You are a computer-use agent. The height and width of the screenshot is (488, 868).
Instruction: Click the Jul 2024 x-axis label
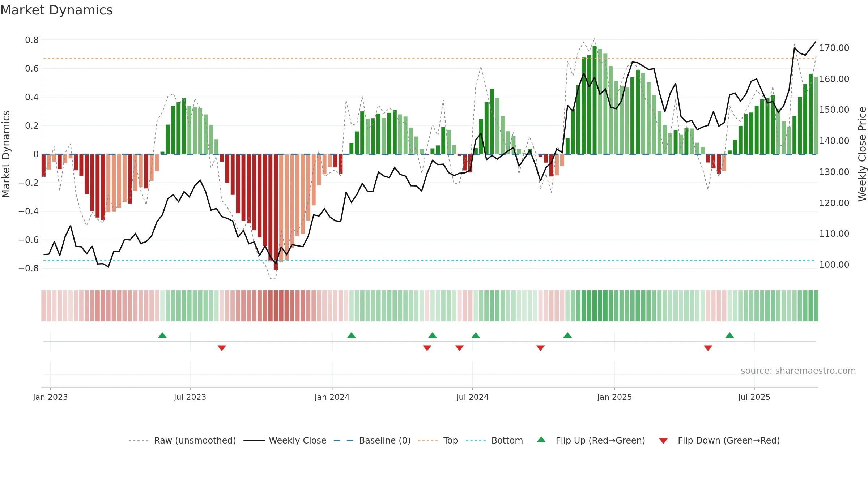472,397
